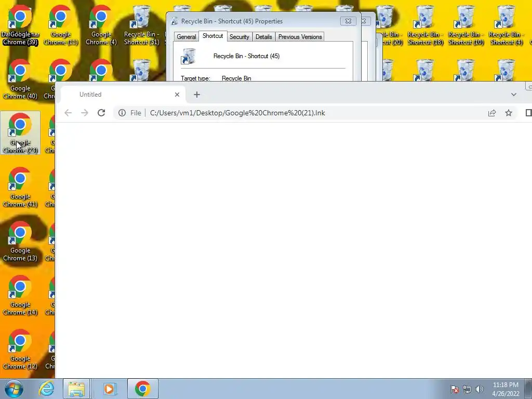Switch to Previous Versions tab

tap(300, 37)
